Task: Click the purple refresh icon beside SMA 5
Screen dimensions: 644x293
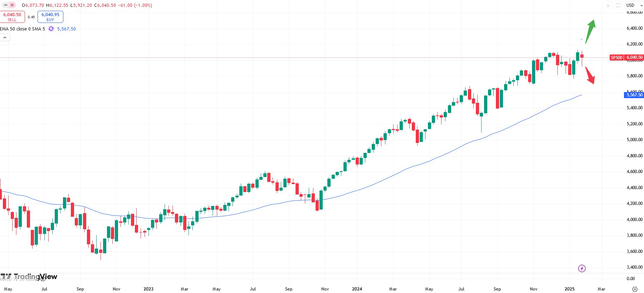Action: coord(51,29)
